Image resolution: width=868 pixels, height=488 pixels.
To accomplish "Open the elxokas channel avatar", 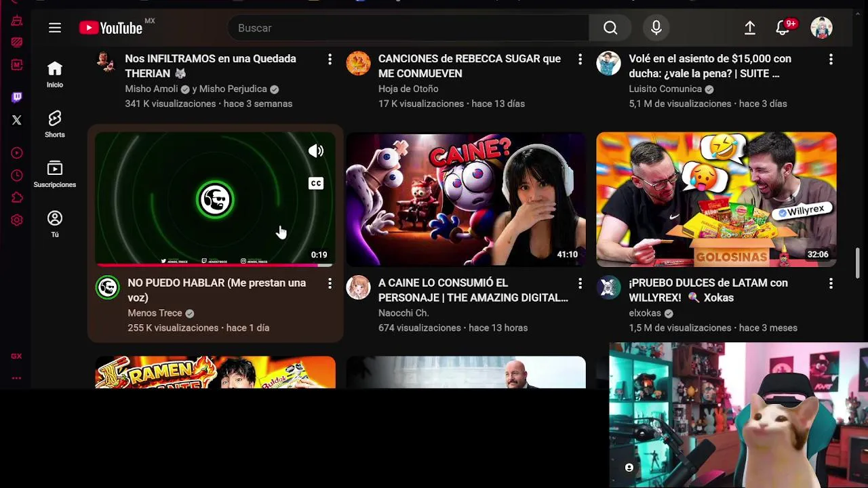I will 608,287.
